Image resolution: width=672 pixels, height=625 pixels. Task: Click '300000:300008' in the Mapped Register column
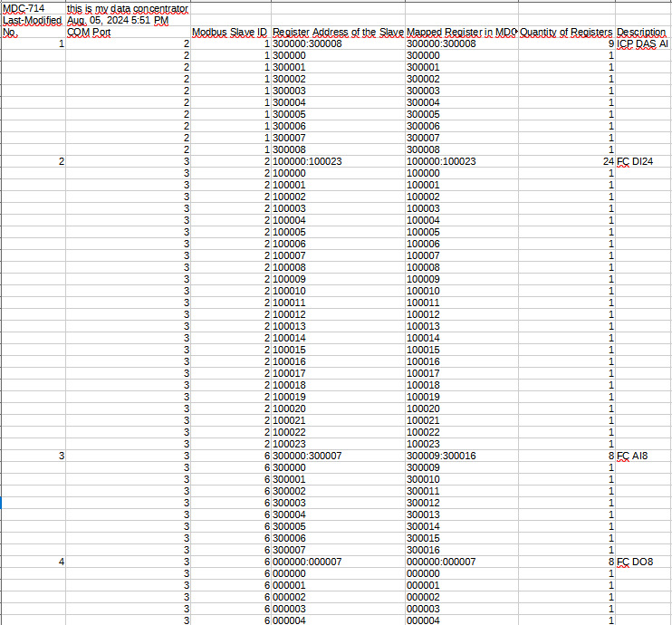pos(462,43)
